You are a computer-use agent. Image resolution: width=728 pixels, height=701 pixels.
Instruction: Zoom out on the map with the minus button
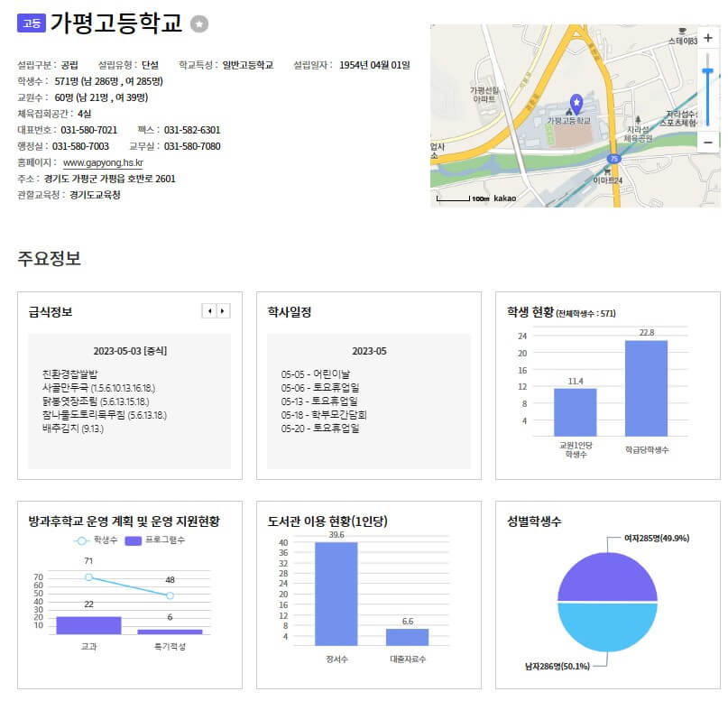707,143
